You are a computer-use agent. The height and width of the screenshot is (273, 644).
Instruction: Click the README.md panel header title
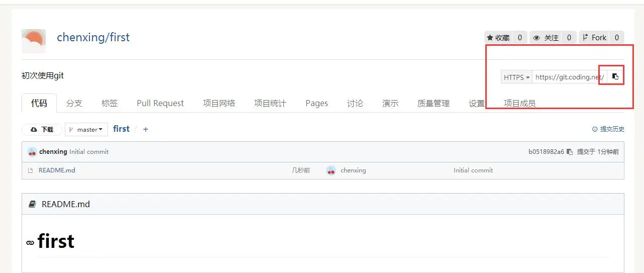pos(66,204)
